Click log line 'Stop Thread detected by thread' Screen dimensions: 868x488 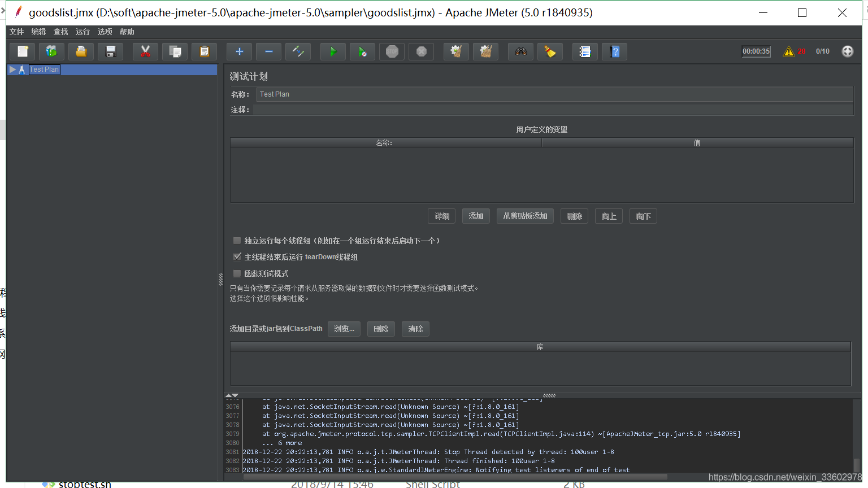click(x=428, y=452)
